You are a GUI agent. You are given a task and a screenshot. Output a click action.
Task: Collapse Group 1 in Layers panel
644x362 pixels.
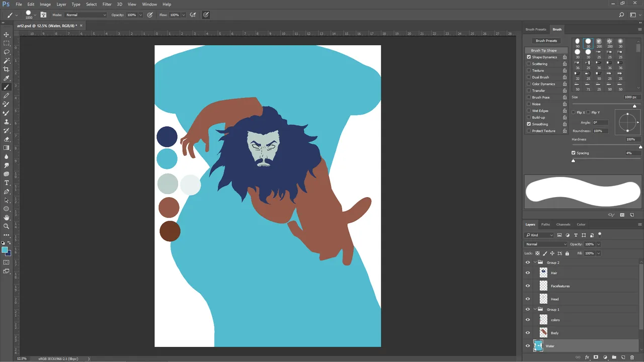tap(535, 309)
